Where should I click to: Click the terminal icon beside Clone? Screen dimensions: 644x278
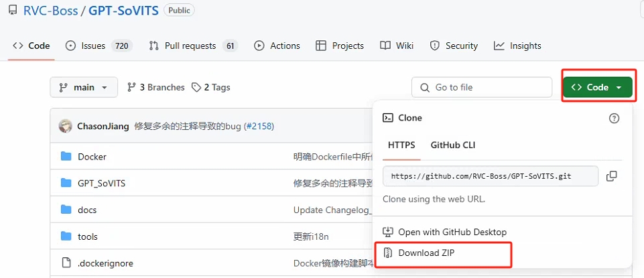(x=388, y=118)
